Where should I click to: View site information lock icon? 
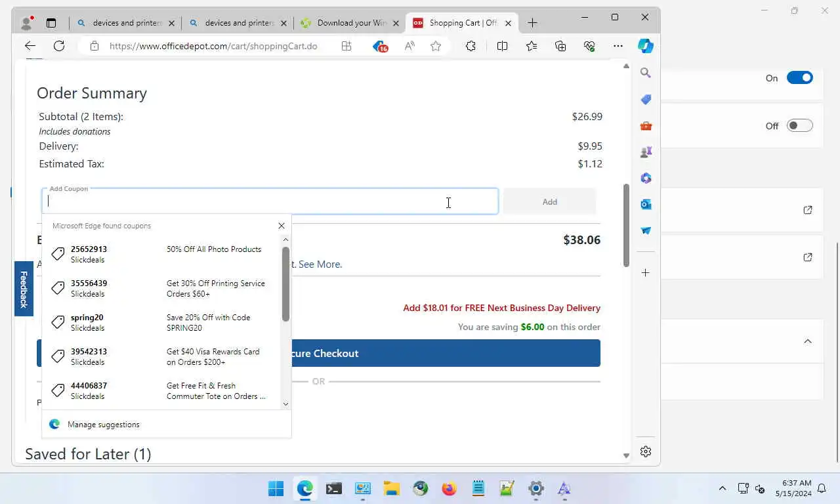pos(94,46)
